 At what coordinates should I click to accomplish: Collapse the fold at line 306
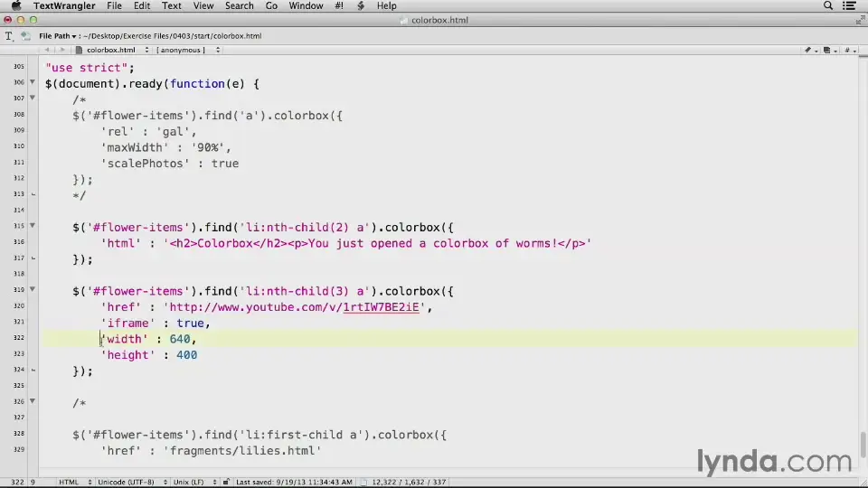tap(33, 82)
